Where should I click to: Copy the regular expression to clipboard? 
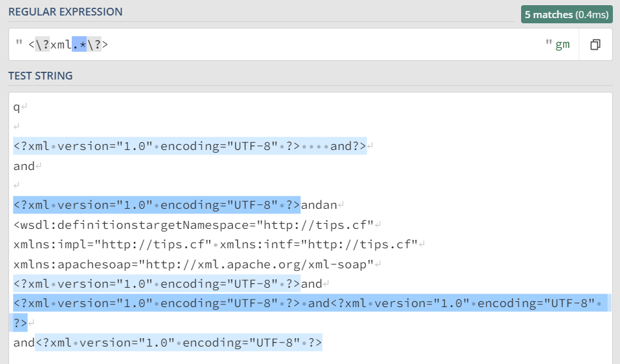coord(595,45)
